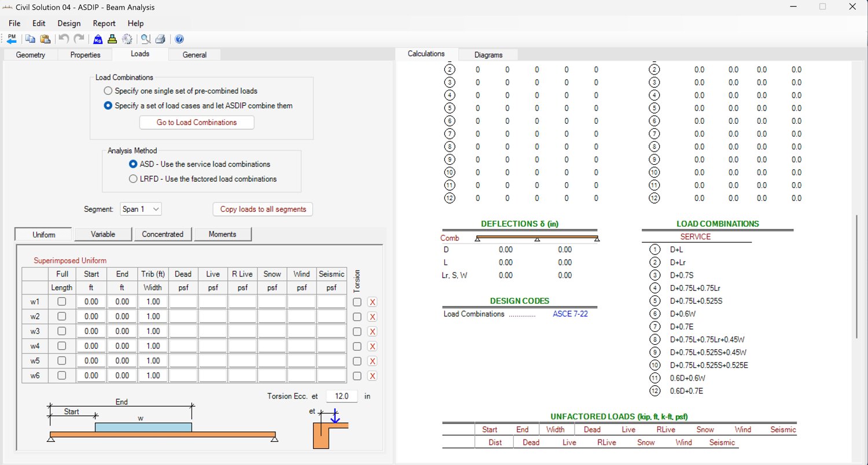Image resolution: width=868 pixels, height=465 pixels.
Task: Switch to the General tab
Action: pos(194,55)
